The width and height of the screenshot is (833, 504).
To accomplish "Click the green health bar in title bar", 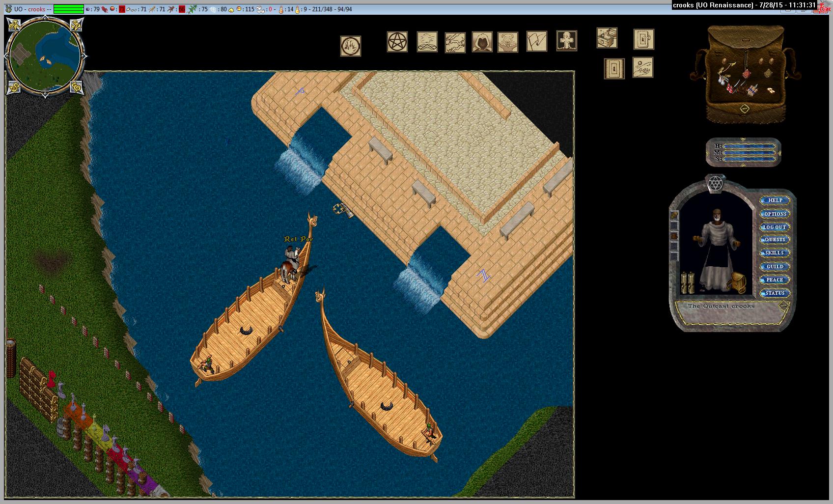I will (x=69, y=9).
